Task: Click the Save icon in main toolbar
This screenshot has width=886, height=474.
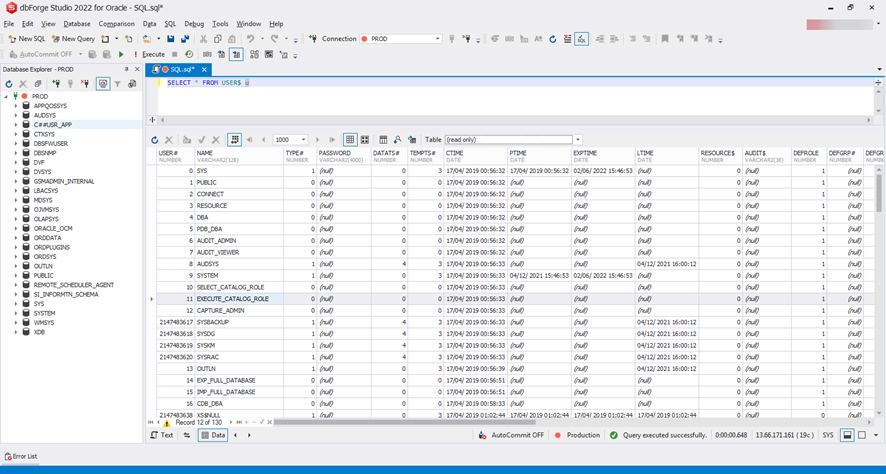Action: pos(171,39)
